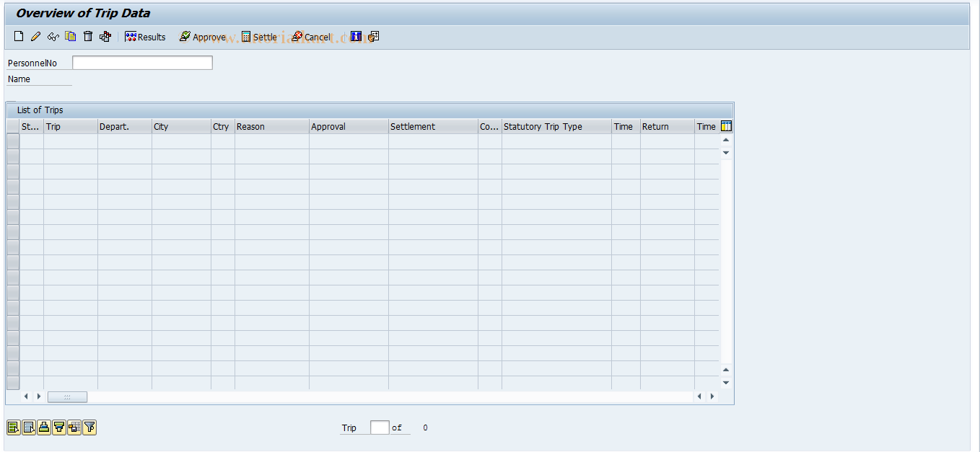Image resolution: width=980 pixels, height=452 pixels.
Task: Select the Co... column header
Action: coord(490,126)
